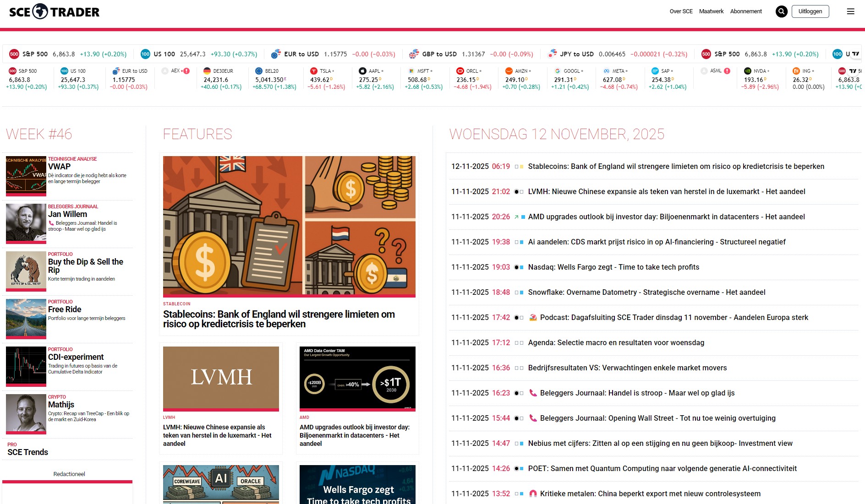Viewport: 865px width, 504px height.
Task: Open the LVMH feature thumbnail
Action: (221, 378)
